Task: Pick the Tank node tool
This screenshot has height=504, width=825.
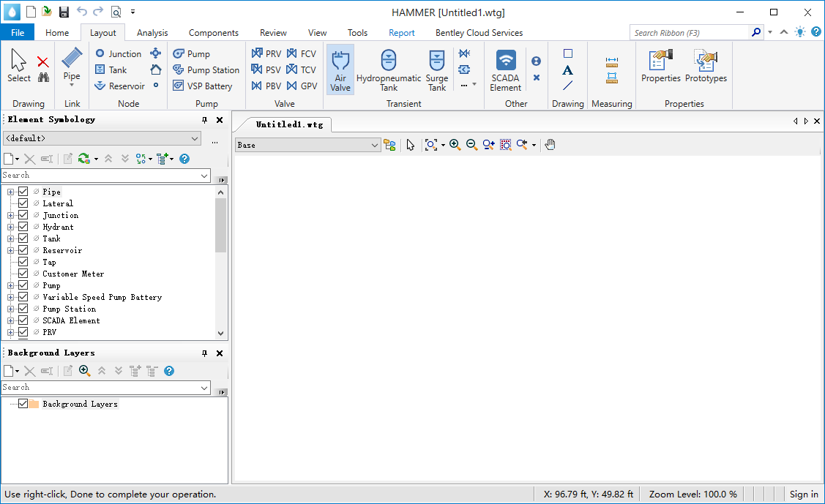Action: (111, 70)
